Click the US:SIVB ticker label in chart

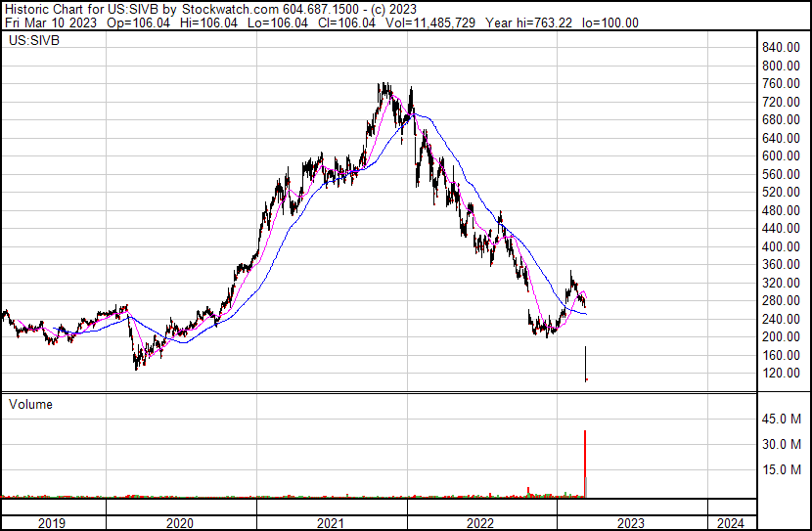pos(34,40)
